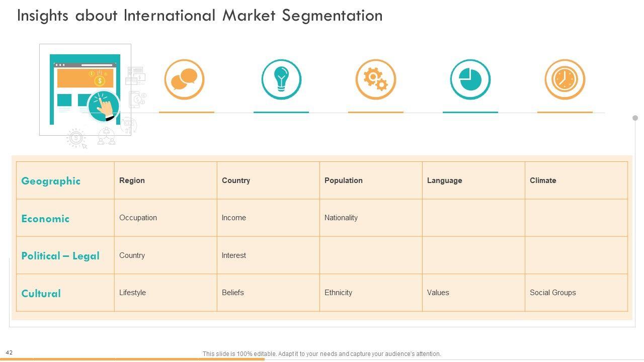Select the teal pie chart icon

click(x=470, y=79)
